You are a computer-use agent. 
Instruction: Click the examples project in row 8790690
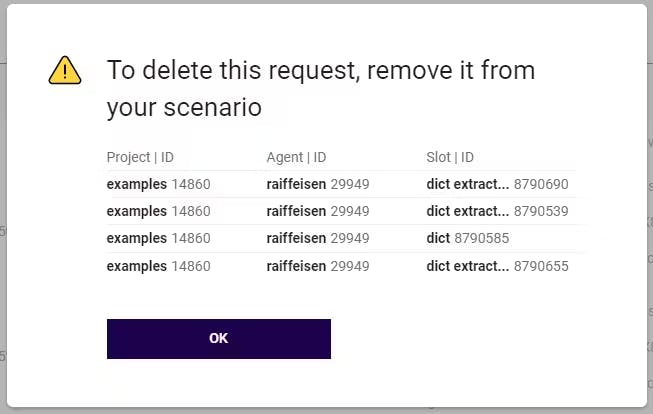[x=137, y=184]
